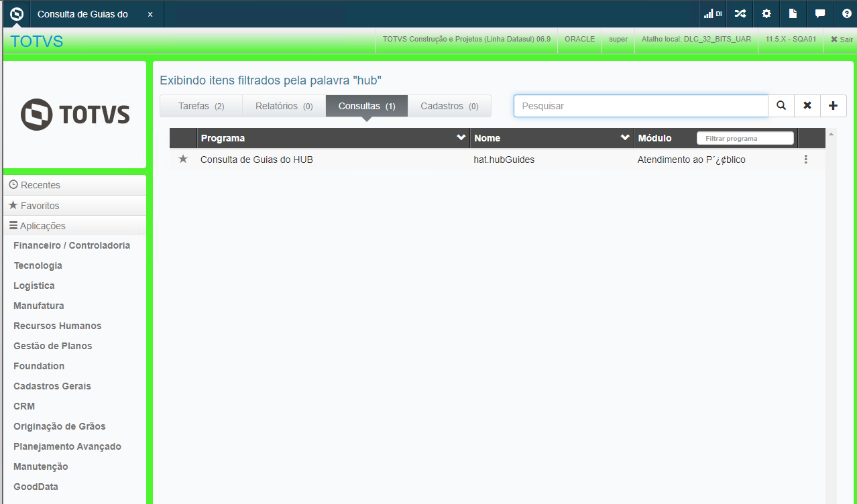The image size is (857, 504).
Task: Click the TOTVS home icon in top bar
Action: coord(17,13)
